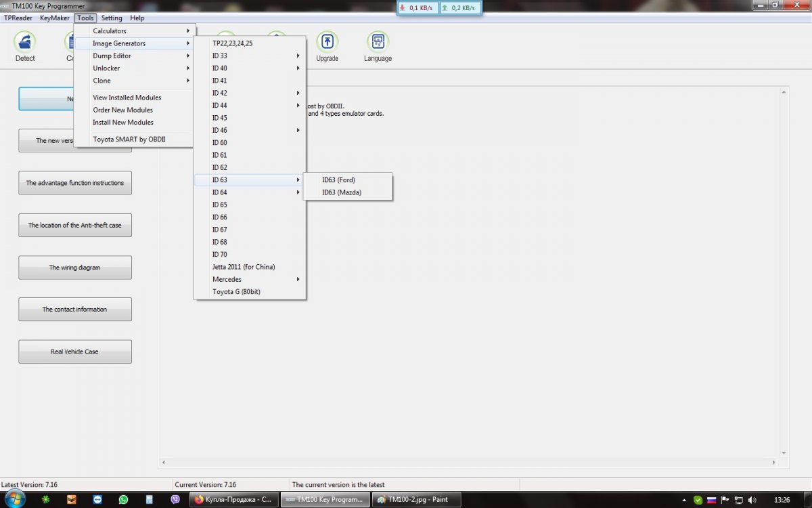Choose ID 66 image generator
Viewport: 812px width, 508px height.
pos(250,217)
